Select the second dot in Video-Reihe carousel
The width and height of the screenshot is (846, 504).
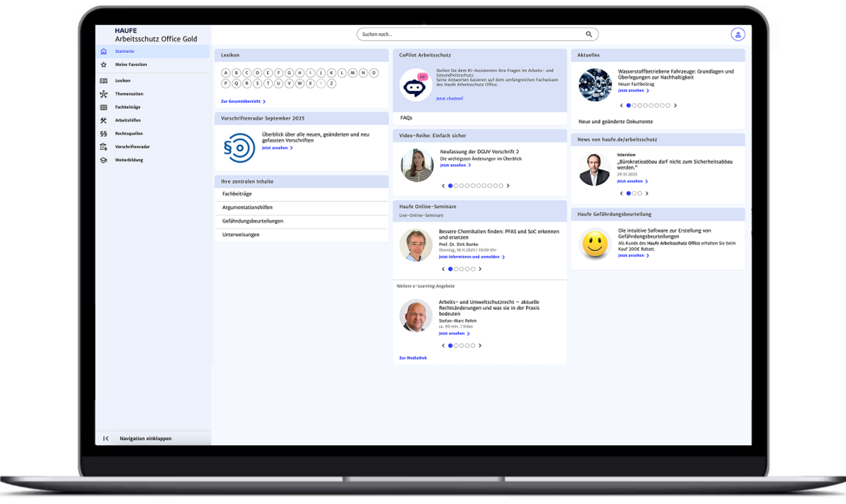click(457, 186)
